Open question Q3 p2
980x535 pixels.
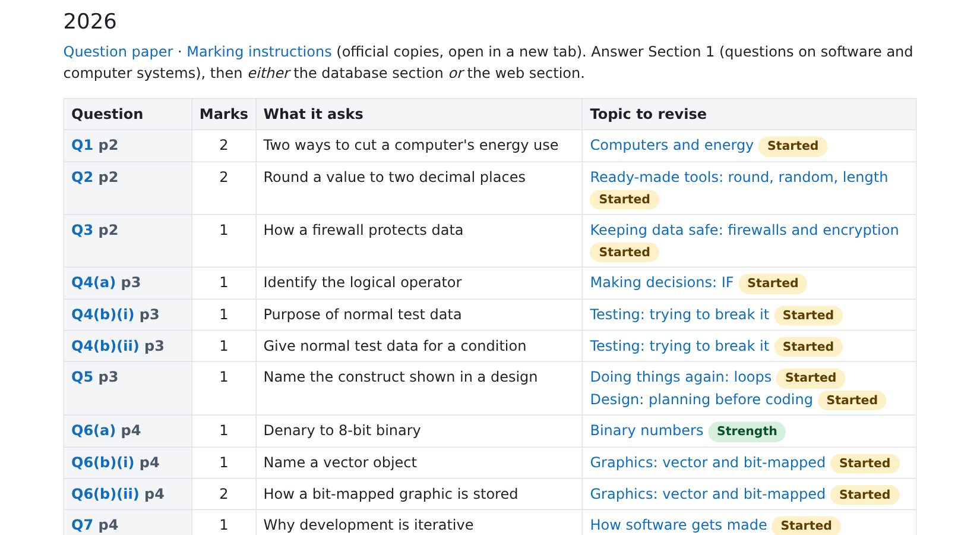(94, 230)
